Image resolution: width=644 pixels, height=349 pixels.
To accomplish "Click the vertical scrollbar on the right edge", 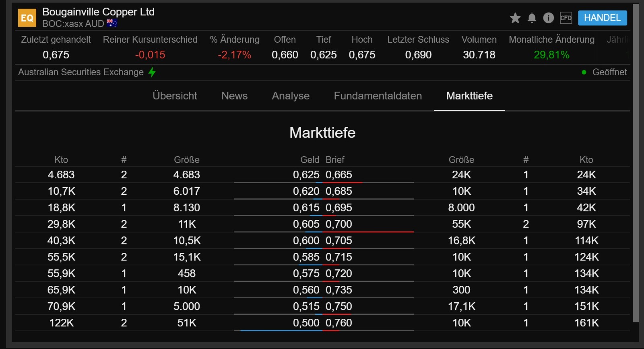I will pyautogui.click(x=636, y=163).
